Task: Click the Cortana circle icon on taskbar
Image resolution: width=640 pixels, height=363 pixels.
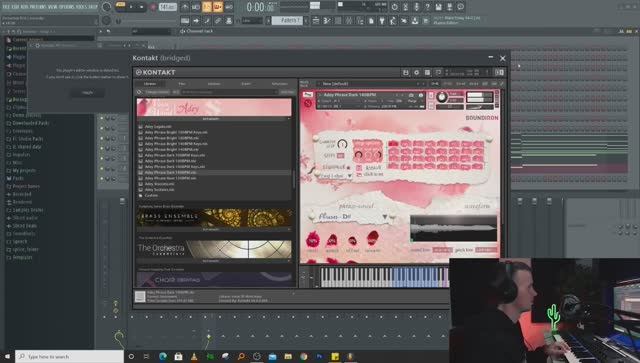Action: pos(131,356)
